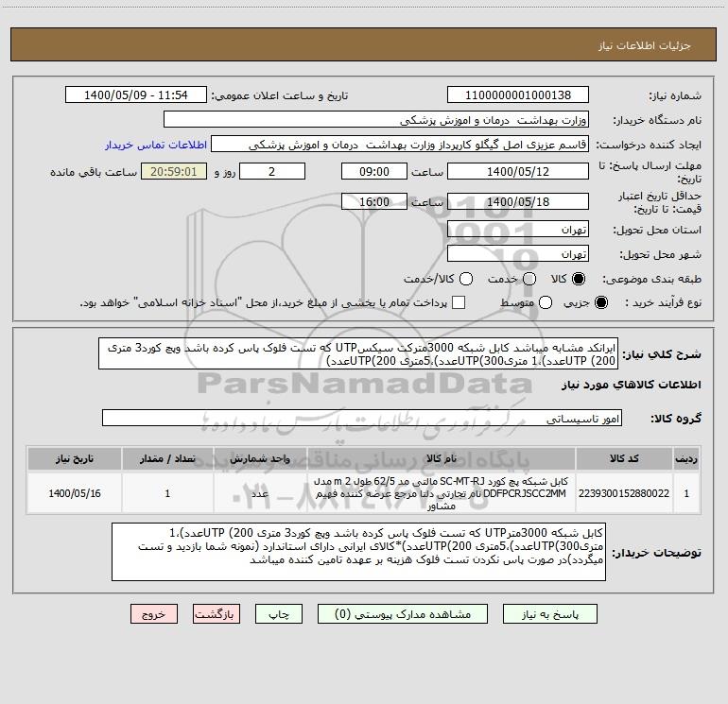The image size is (728, 704).
Task: Click the buyer notes text area
Action: tap(358, 552)
